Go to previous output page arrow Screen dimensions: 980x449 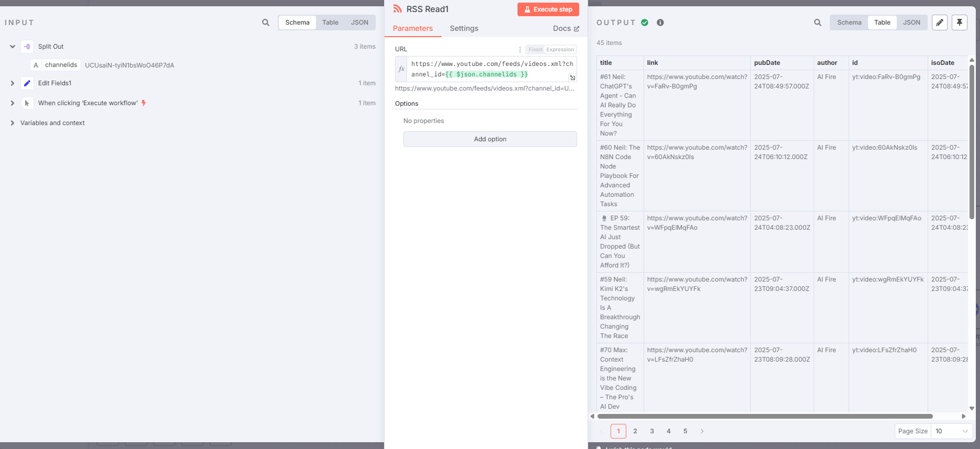tap(601, 431)
